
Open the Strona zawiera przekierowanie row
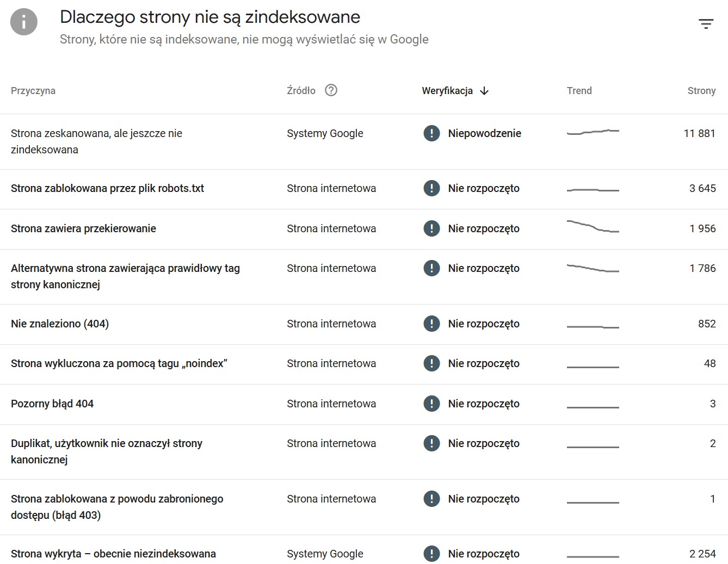tap(364, 229)
